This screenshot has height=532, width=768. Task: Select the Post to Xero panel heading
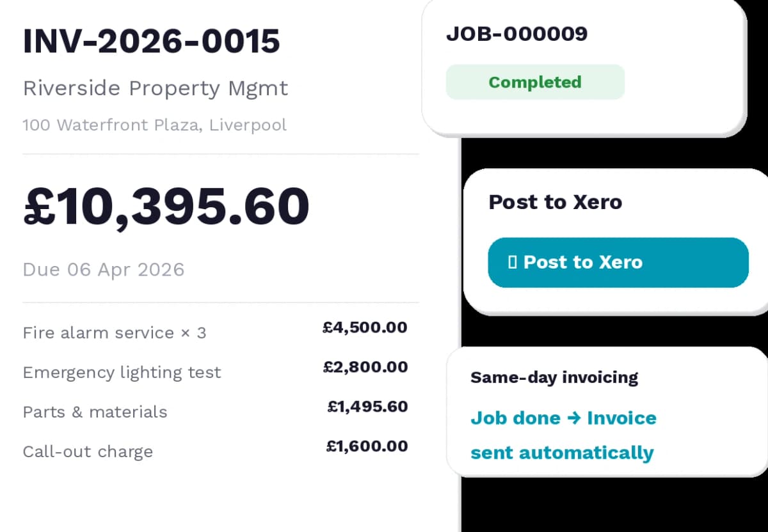click(x=555, y=202)
